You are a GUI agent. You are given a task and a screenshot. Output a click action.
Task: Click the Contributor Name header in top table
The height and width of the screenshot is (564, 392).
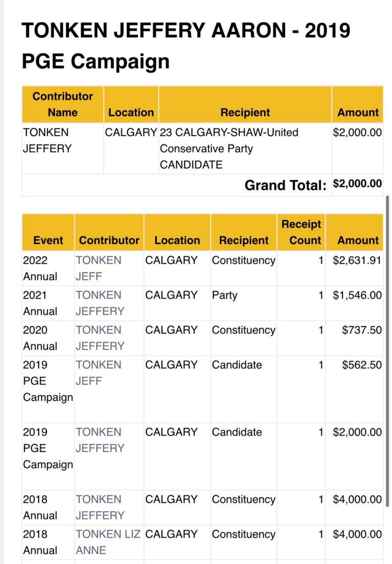[x=63, y=104]
